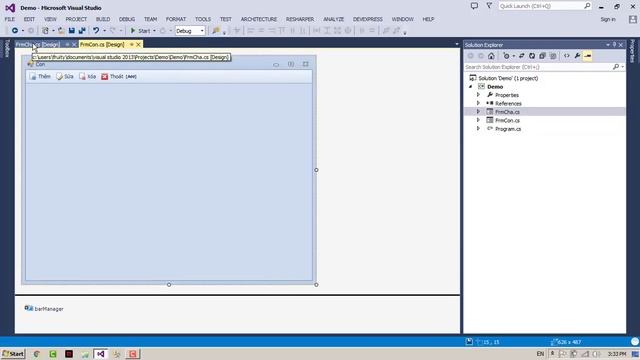The height and width of the screenshot is (360, 640).
Task: Click the Open File toolbar icon
Action: click(61, 31)
